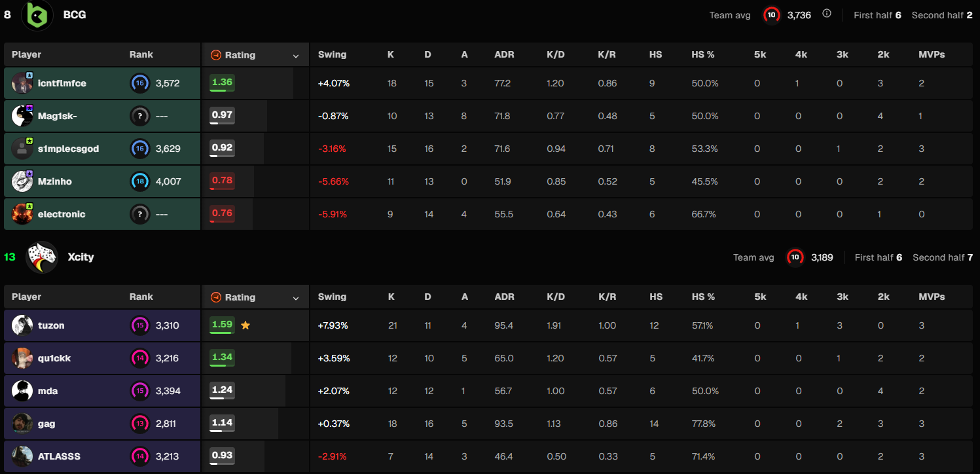Click qu1ckk's player avatar thumbnail
The image size is (980, 474).
22,358
